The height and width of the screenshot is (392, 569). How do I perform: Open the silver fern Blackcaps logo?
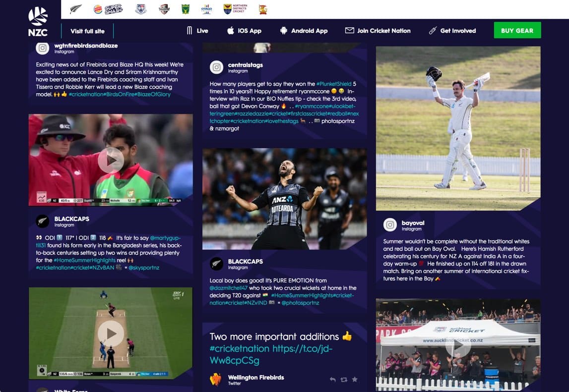click(x=75, y=9)
